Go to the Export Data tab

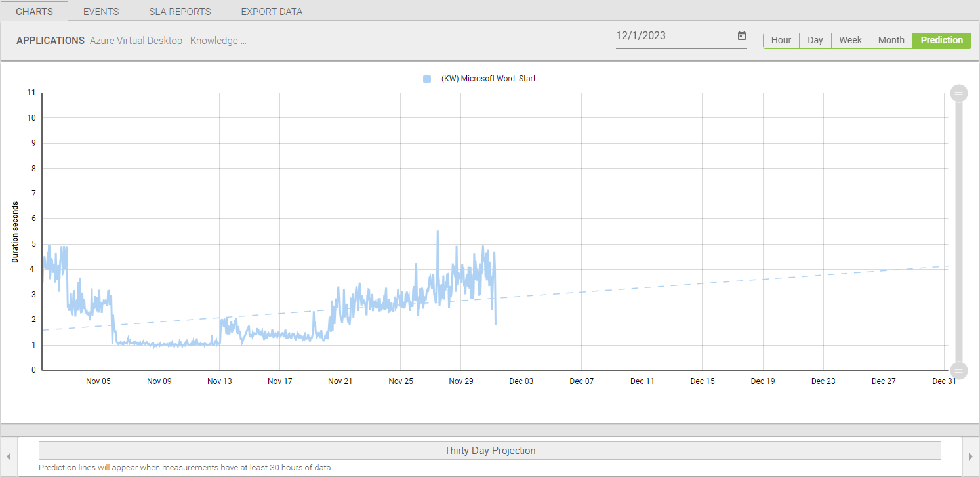click(x=272, y=11)
